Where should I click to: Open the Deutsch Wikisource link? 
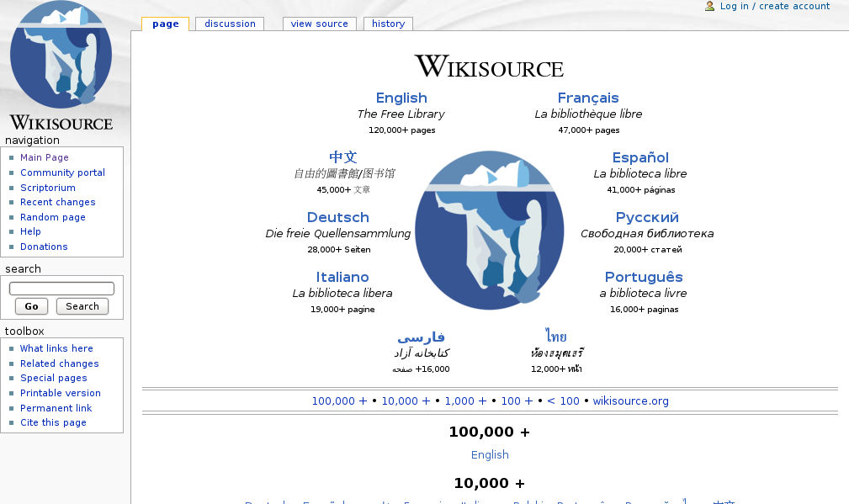pyautogui.click(x=338, y=218)
